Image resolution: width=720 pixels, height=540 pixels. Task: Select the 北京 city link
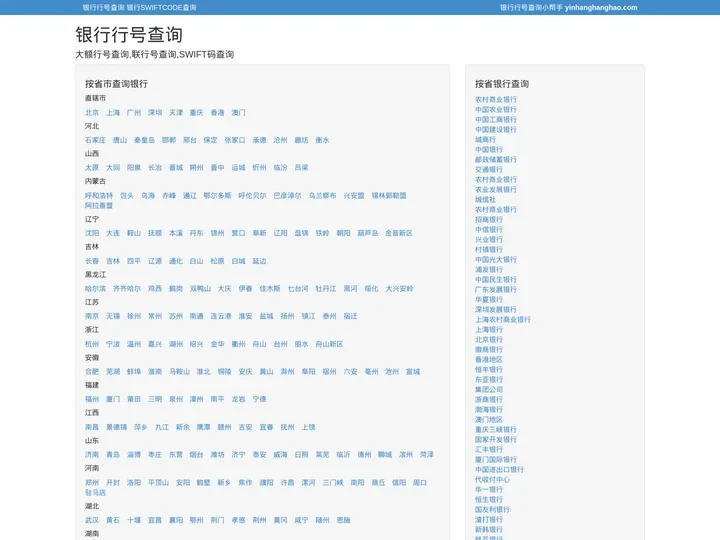(x=92, y=112)
